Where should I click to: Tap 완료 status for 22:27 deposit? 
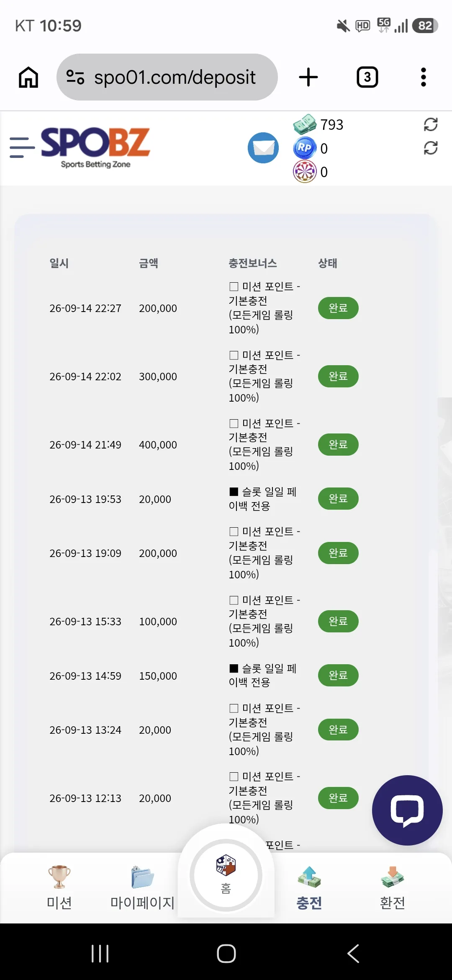point(338,308)
